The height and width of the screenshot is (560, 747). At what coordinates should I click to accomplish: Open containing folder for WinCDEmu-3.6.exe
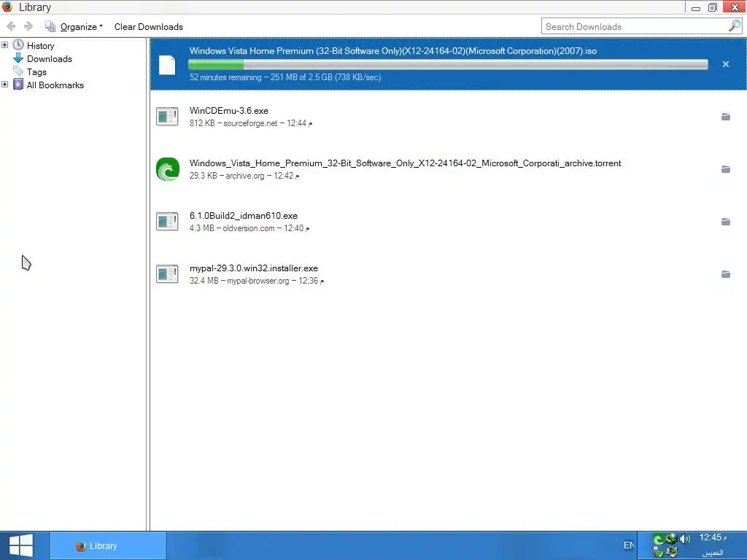pos(726,117)
